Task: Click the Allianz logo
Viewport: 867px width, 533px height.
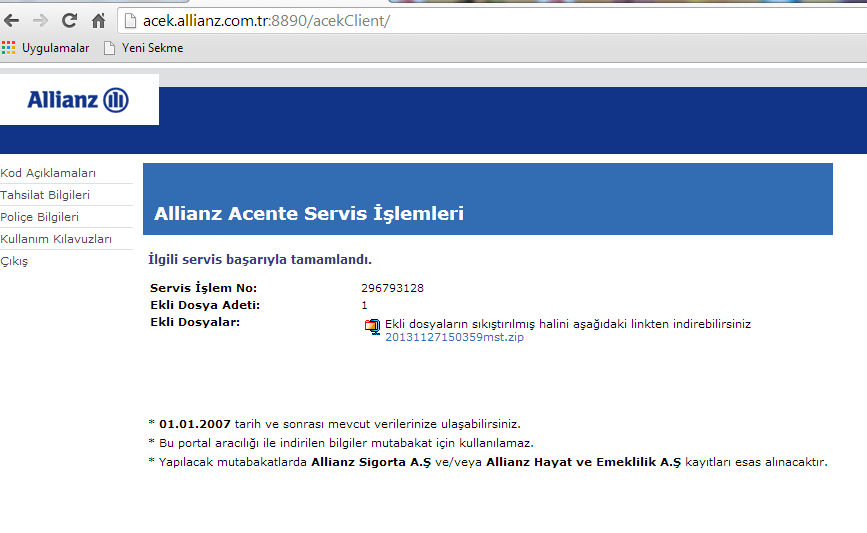Action: (x=78, y=100)
